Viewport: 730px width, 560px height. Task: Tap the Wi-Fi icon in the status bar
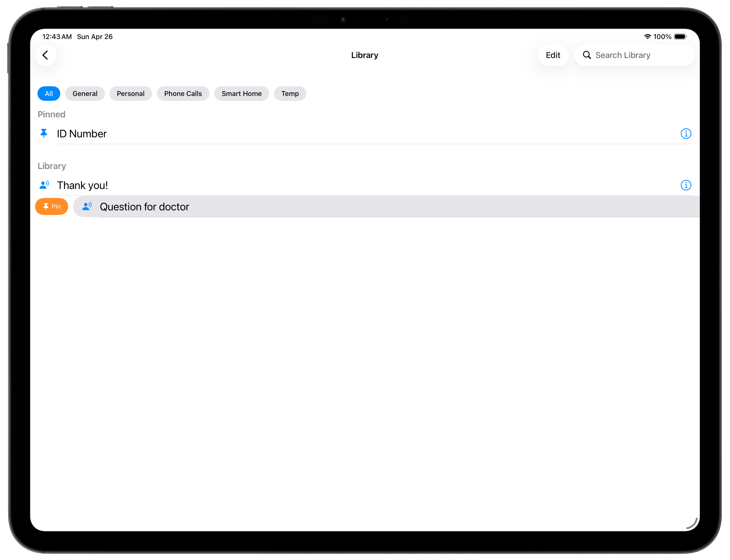[x=648, y=37]
